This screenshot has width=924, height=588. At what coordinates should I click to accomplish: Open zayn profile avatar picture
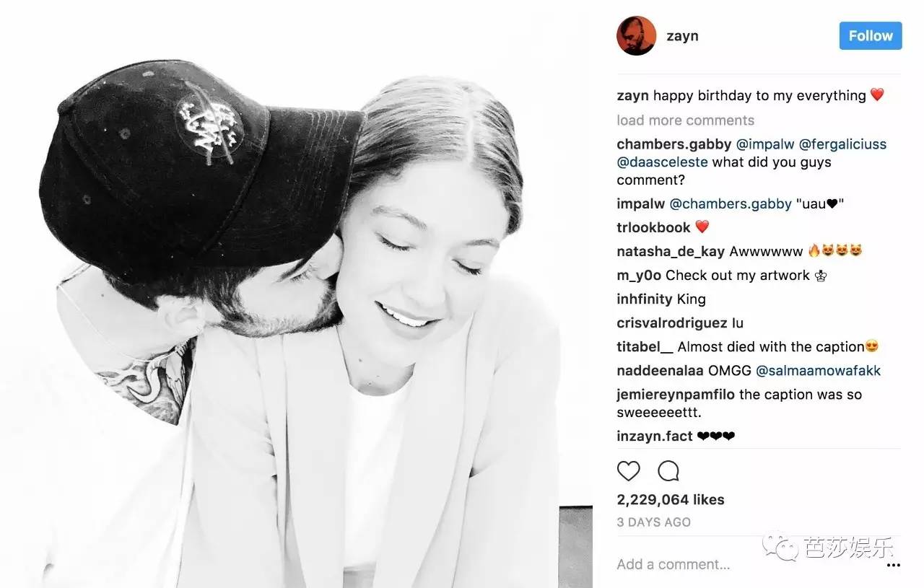(636, 35)
